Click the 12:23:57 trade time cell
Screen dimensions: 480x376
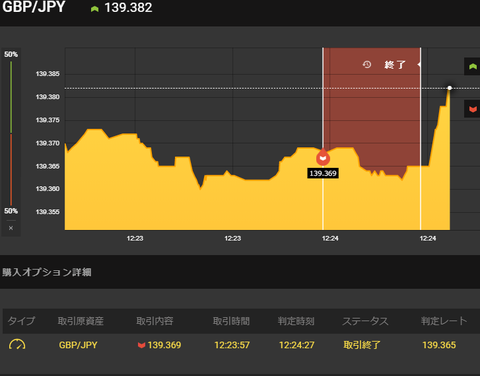(232, 345)
